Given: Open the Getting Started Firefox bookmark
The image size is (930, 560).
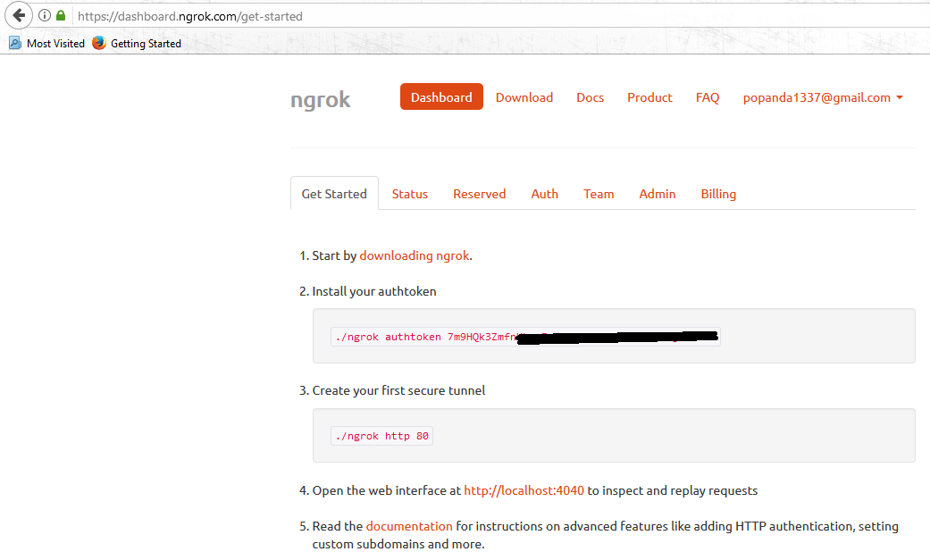Looking at the screenshot, I should [x=137, y=43].
